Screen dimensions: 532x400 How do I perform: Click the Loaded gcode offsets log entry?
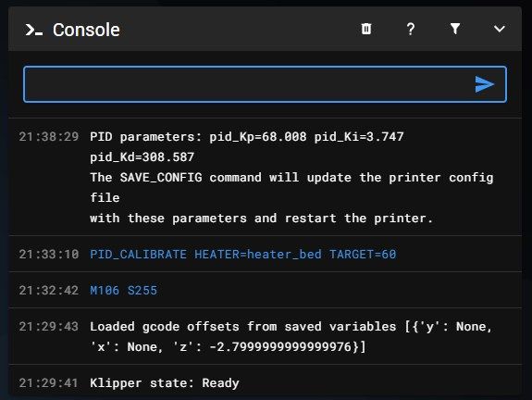[291, 336]
